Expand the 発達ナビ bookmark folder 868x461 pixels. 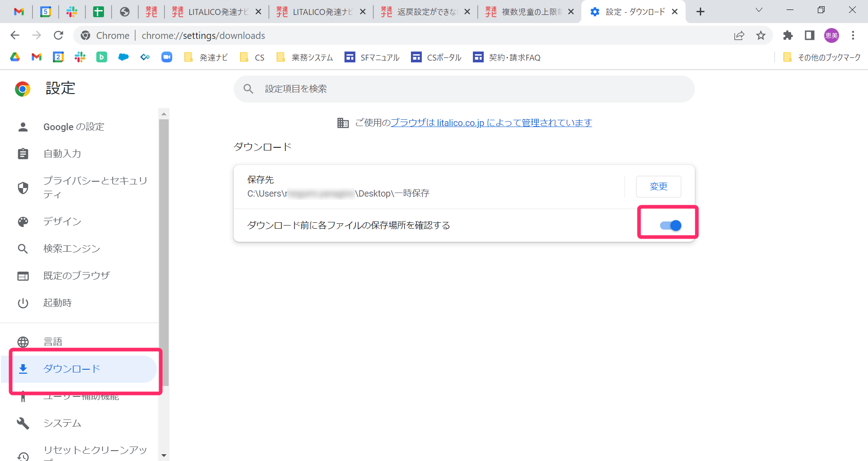pyautogui.click(x=206, y=57)
